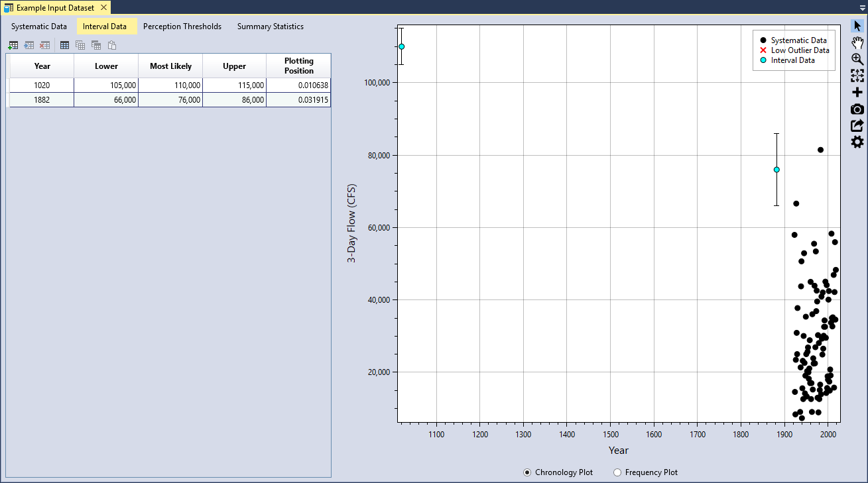Click the Delete Row icon with red X

tap(44, 45)
